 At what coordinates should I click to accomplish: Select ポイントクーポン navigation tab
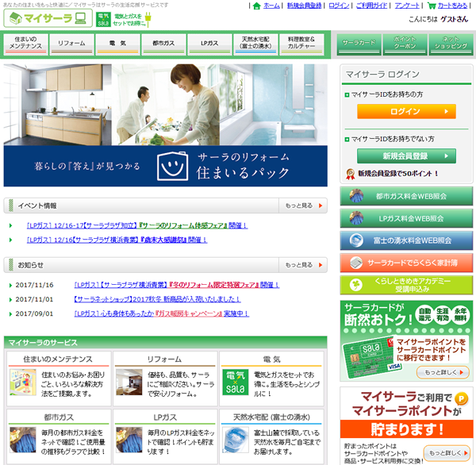pyautogui.click(x=405, y=44)
